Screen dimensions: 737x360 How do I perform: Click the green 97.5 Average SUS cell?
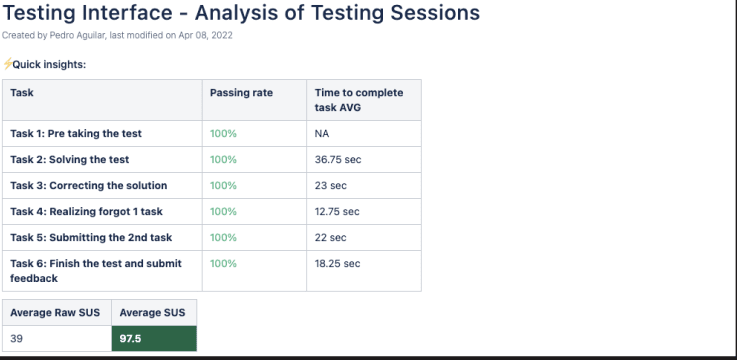click(x=154, y=338)
